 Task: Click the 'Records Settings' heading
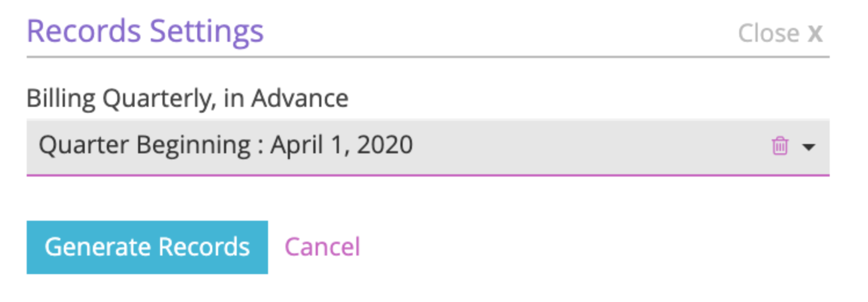(145, 31)
